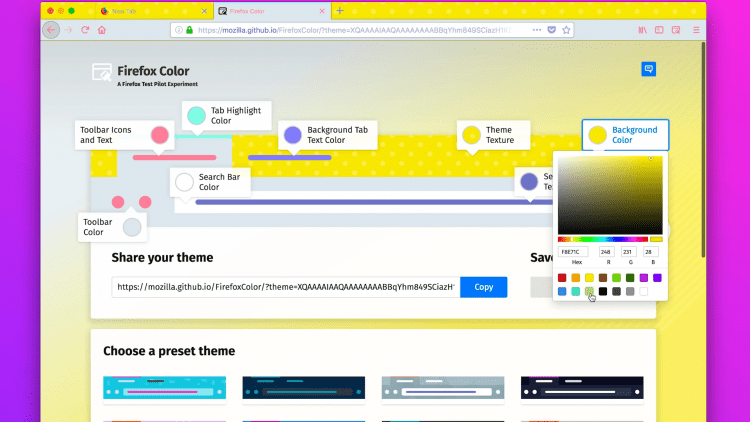750x422 pixels.
Task: Click the Firefox Color logo icon
Action: point(101,72)
